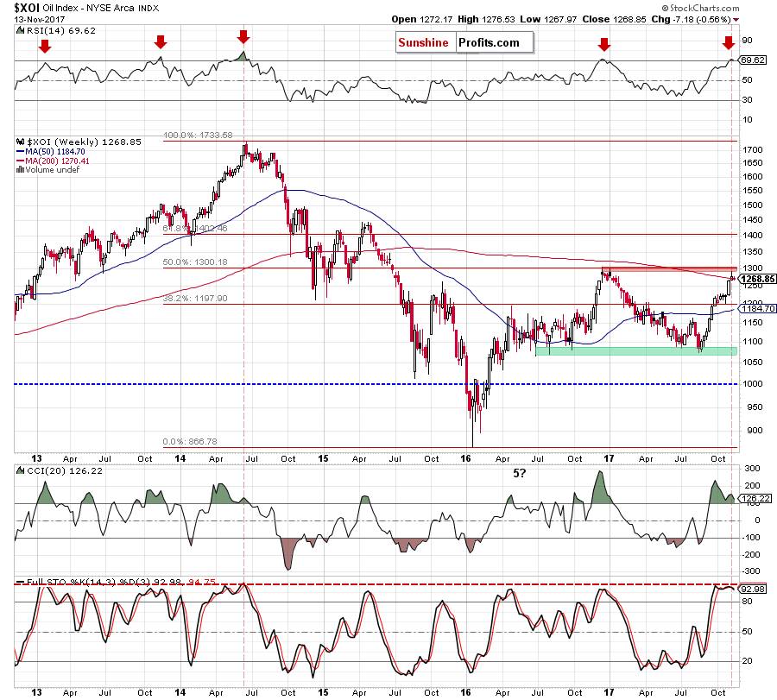Click the CCI(20) indicator legend icon
The image size is (777, 700).
pos(21,470)
